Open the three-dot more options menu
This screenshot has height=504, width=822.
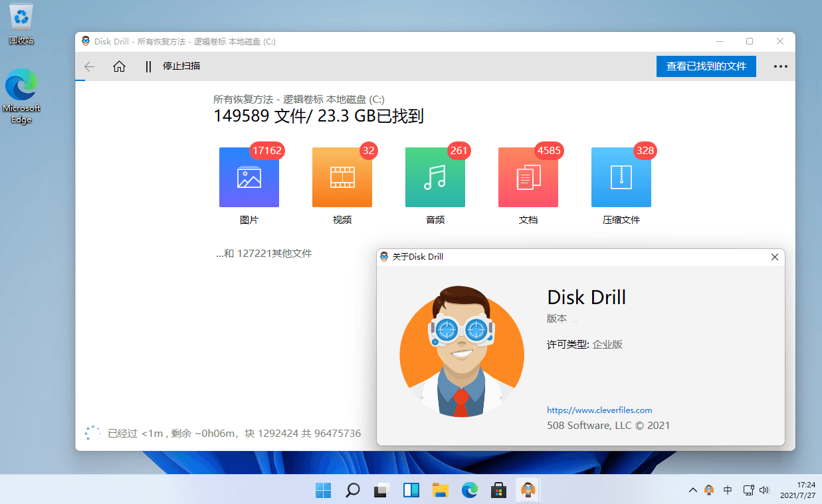[780, 66]
